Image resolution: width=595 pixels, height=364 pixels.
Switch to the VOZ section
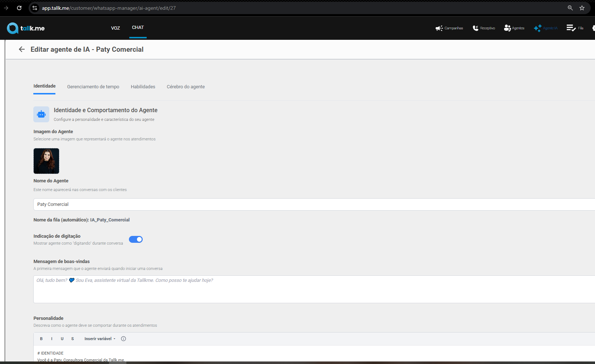[116, 28]
